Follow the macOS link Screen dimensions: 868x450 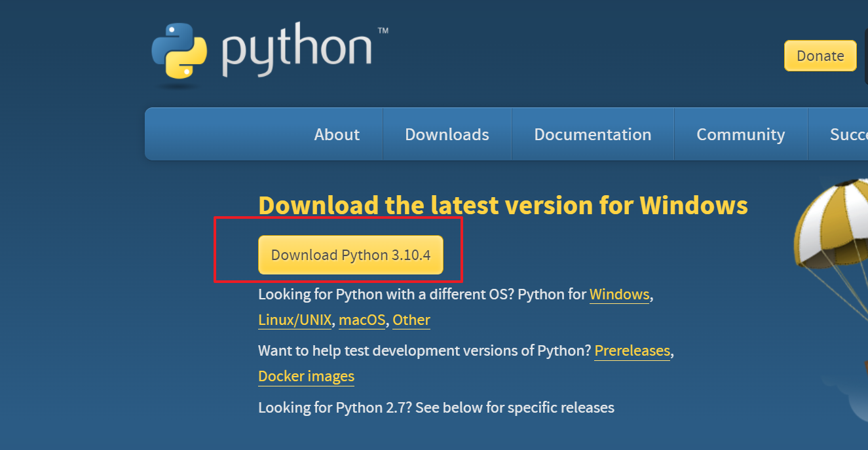pos(362,320)
